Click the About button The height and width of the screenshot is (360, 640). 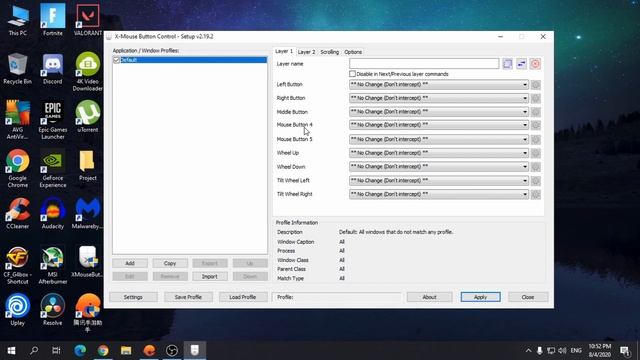(429, 297)
